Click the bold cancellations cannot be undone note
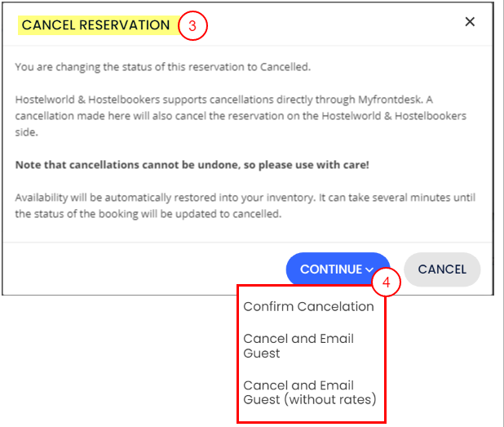The width and height of the screenshot is (504, 427). click(192, 165)
